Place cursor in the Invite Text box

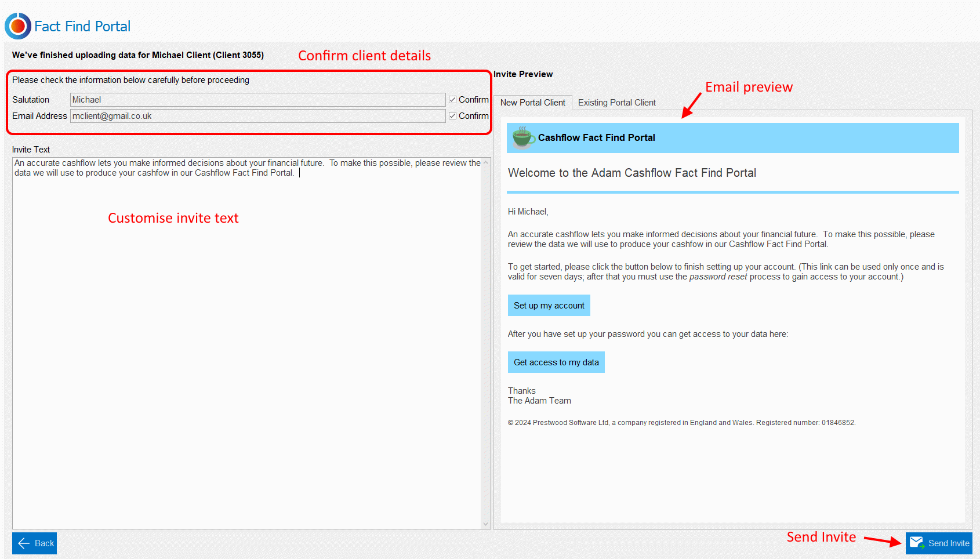246,348
